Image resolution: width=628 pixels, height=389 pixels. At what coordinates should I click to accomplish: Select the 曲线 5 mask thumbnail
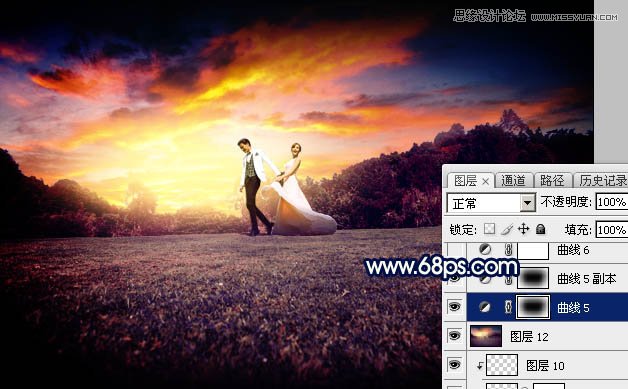point(533,307)
